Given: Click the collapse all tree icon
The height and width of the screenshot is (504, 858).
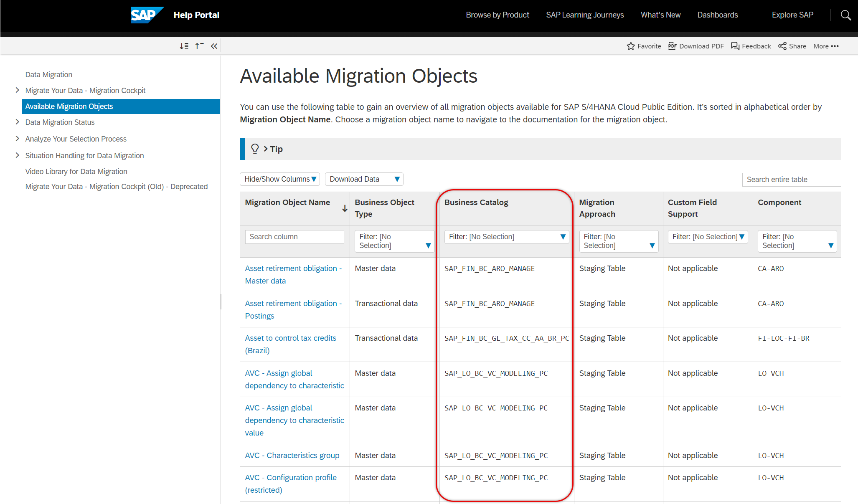Looking at the screenshot, I should pos(199,46).
